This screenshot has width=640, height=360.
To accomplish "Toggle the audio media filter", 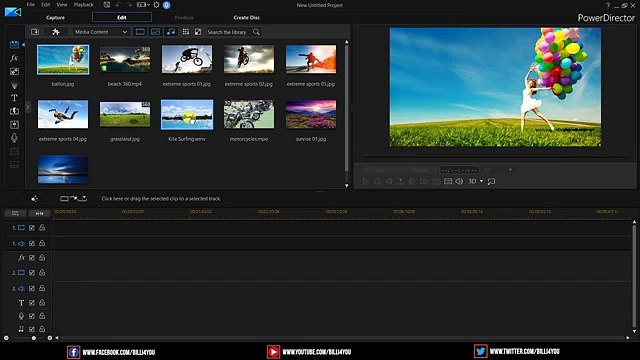I will [x=171, y=32].
